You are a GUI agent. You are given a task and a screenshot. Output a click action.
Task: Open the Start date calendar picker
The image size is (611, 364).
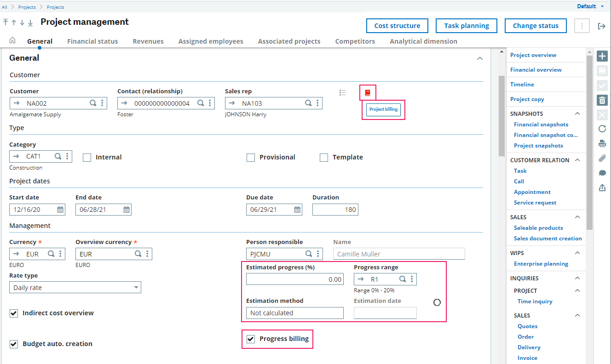point(60,209)
